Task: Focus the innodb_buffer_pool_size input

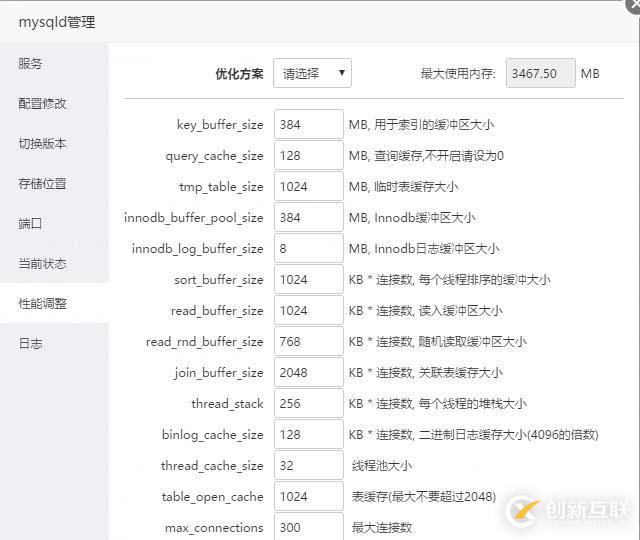Action: coord(309,217)
